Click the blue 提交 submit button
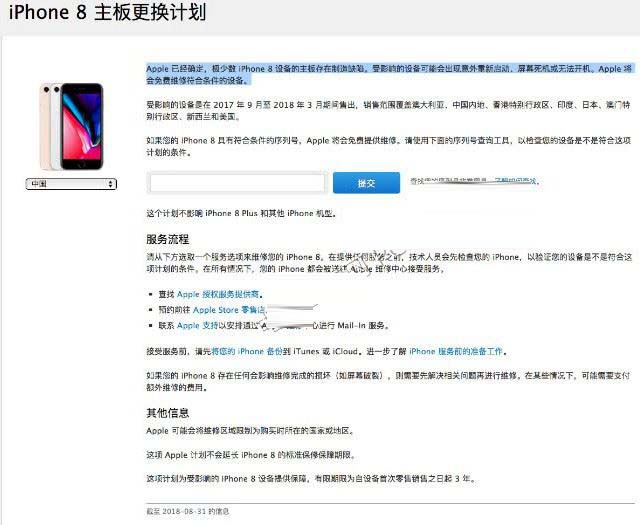This screenshot has width=640, height=525. [366, 183]
